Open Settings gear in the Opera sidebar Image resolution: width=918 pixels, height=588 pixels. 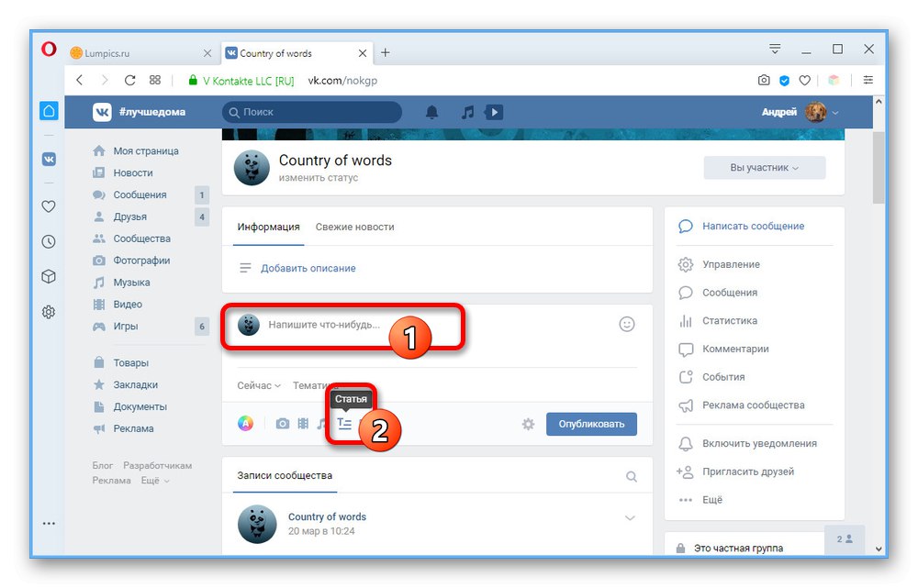coord(50,312)
